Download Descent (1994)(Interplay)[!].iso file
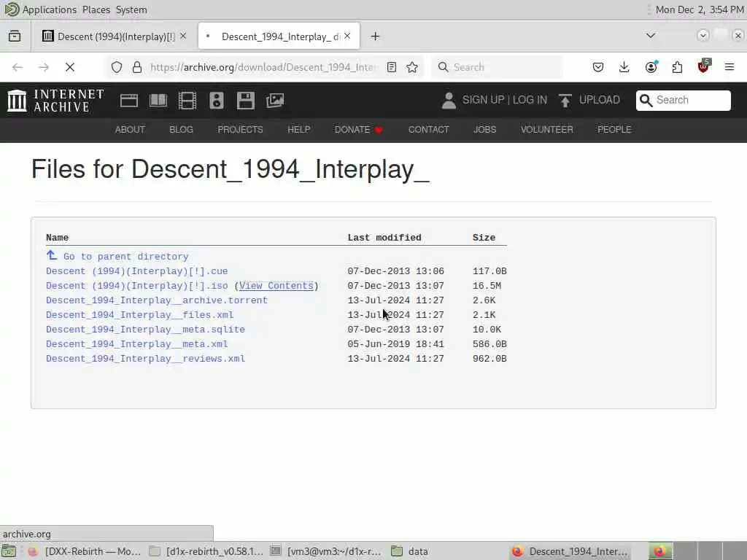This screenshot has height=560, width=747. coord(136,286)
